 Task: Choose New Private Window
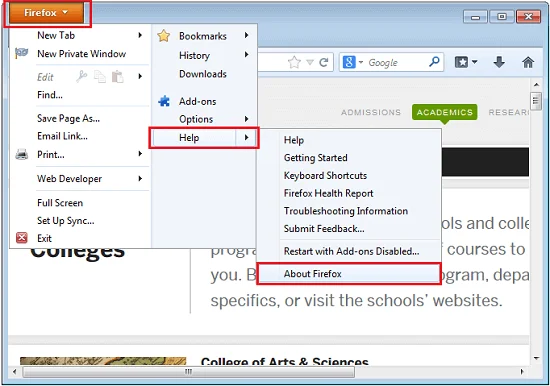(81, 54)
